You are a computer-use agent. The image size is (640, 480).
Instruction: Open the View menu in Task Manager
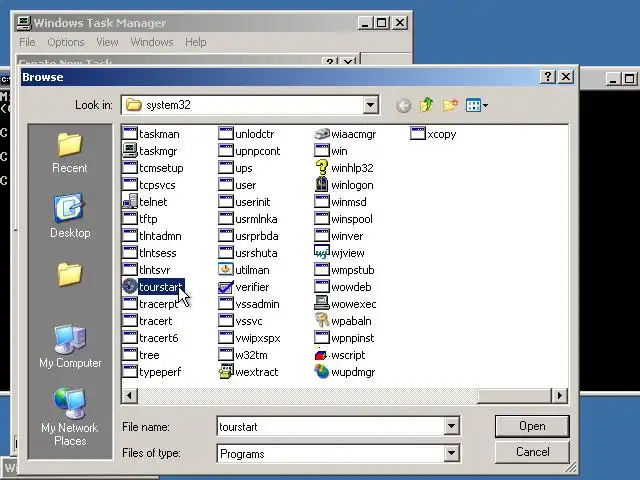pyautogui.click(x=107, y=42)
